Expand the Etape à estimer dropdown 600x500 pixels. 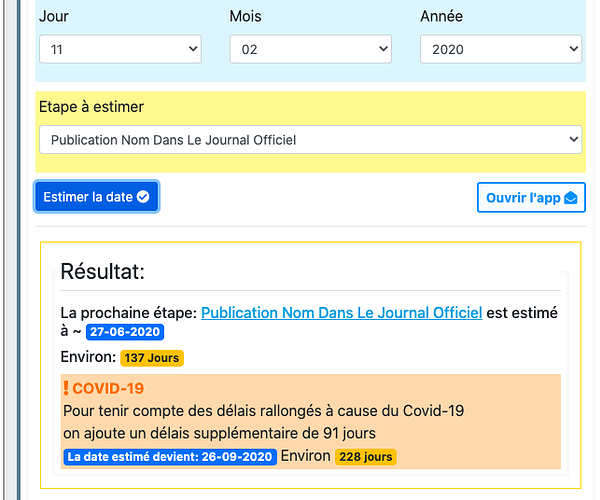(x=310, y=140)
